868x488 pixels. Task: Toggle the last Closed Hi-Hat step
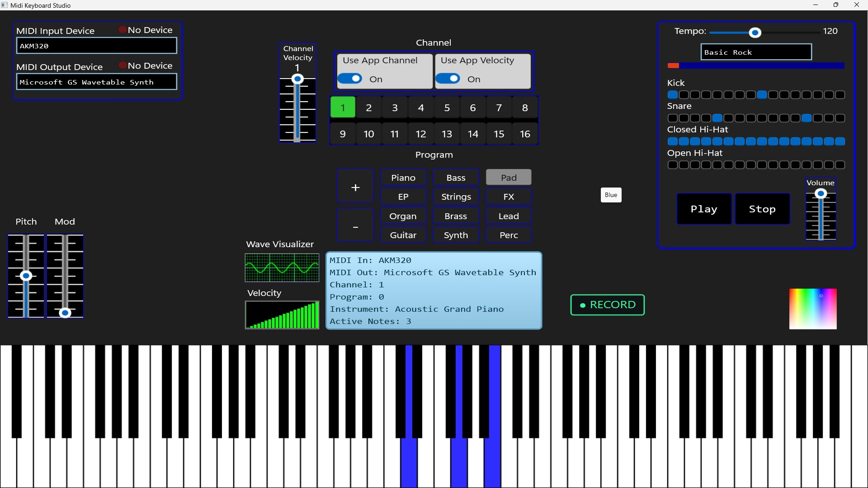tap(840, 141)
